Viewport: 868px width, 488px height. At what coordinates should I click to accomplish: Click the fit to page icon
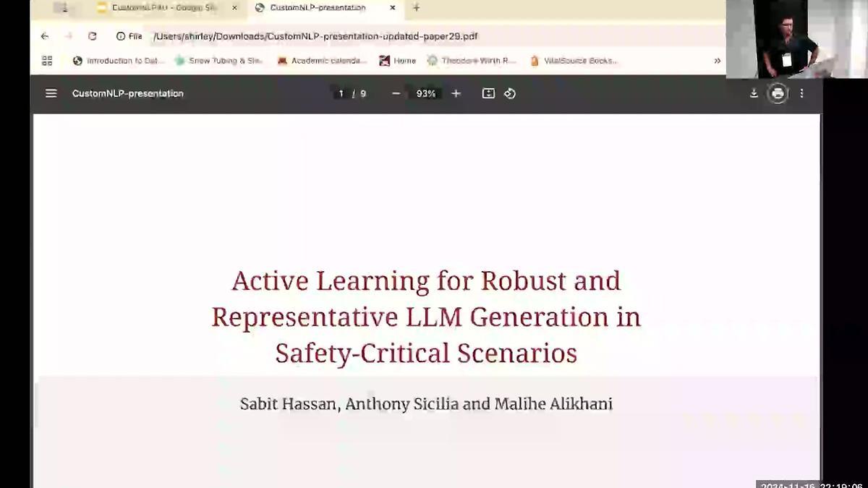[488, 93]
